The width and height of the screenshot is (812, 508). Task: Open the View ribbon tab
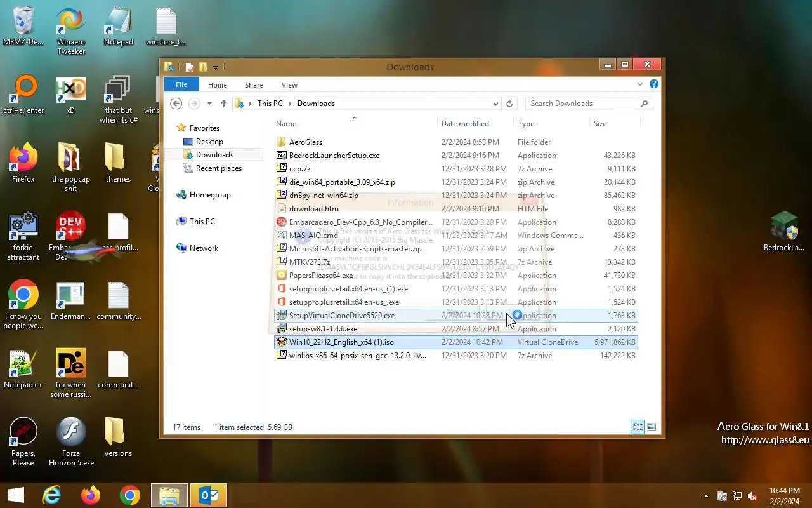[x=289, y=85]
